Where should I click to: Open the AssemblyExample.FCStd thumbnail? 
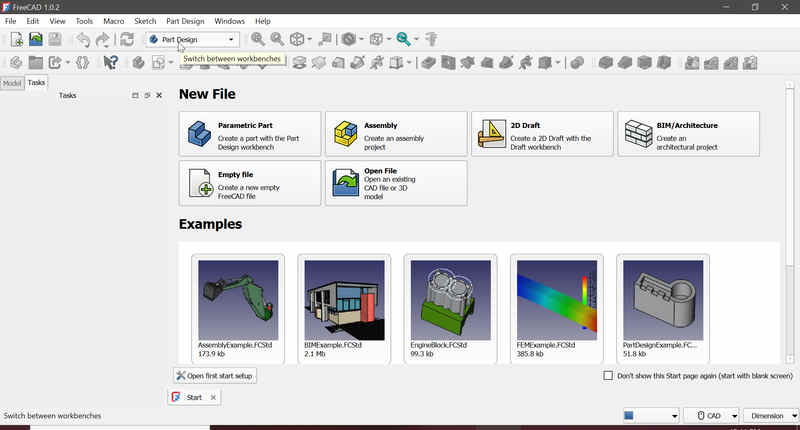[x=238, y=300]
